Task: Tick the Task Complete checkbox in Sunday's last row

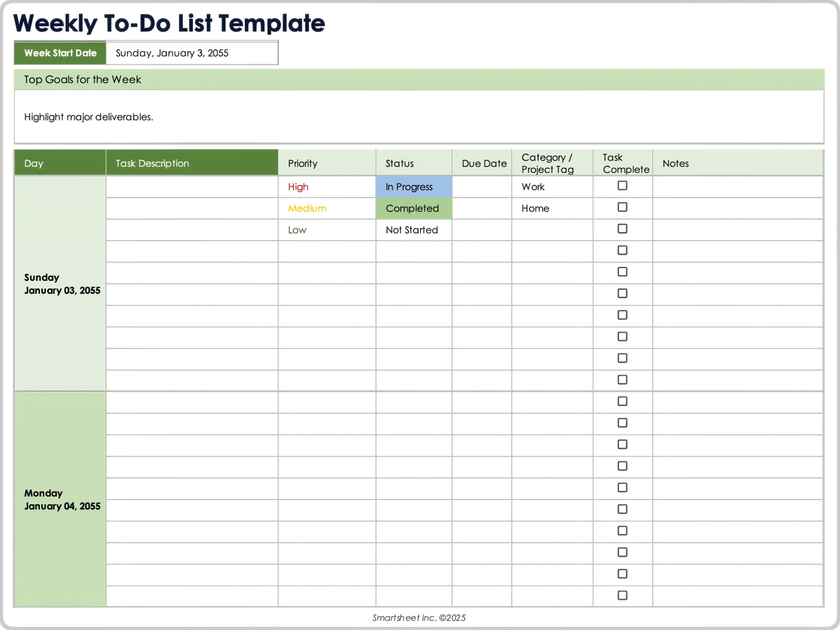Action: pyautogui.click(x=622, y=379)
